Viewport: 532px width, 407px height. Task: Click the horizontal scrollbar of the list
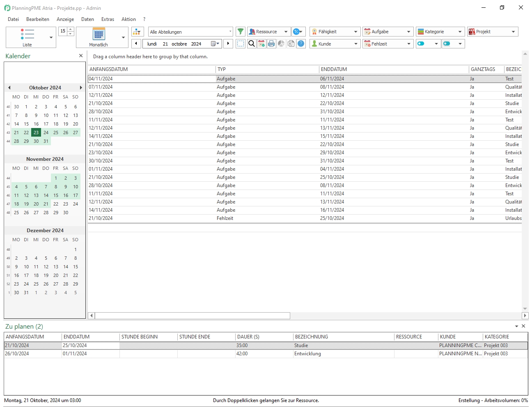(192, 316)
